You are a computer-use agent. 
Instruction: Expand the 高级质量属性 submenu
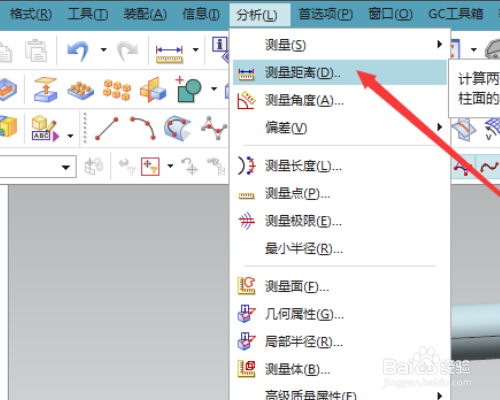[x=340, y=394]
